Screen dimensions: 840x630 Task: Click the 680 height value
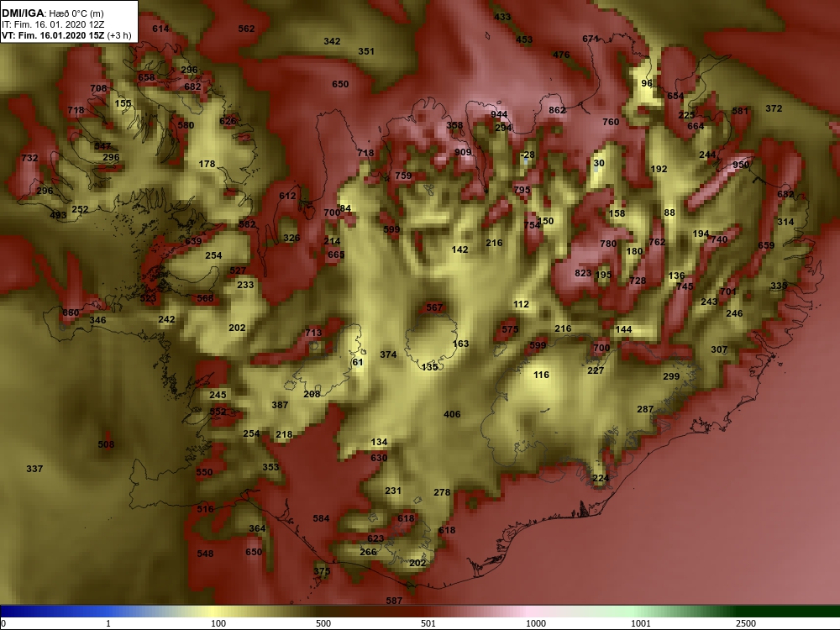(71, 312)
